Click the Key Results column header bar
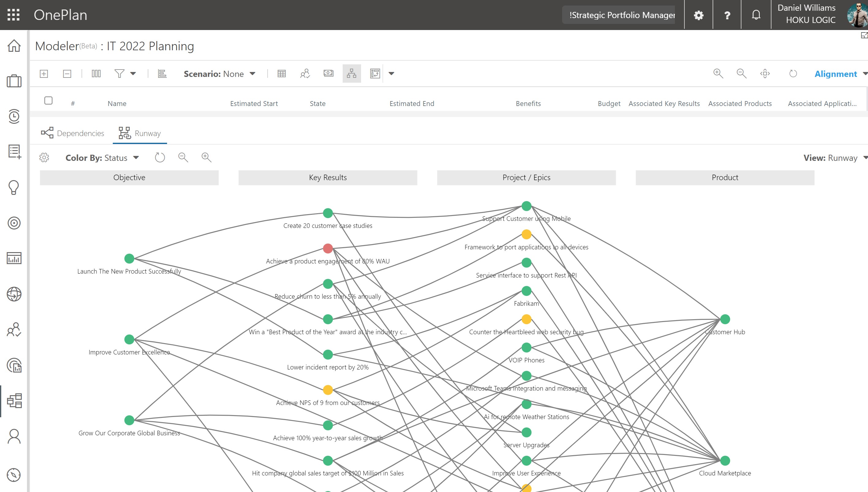Image resolution: width=868 pixels, height=492 pixels. click(328, 178)
